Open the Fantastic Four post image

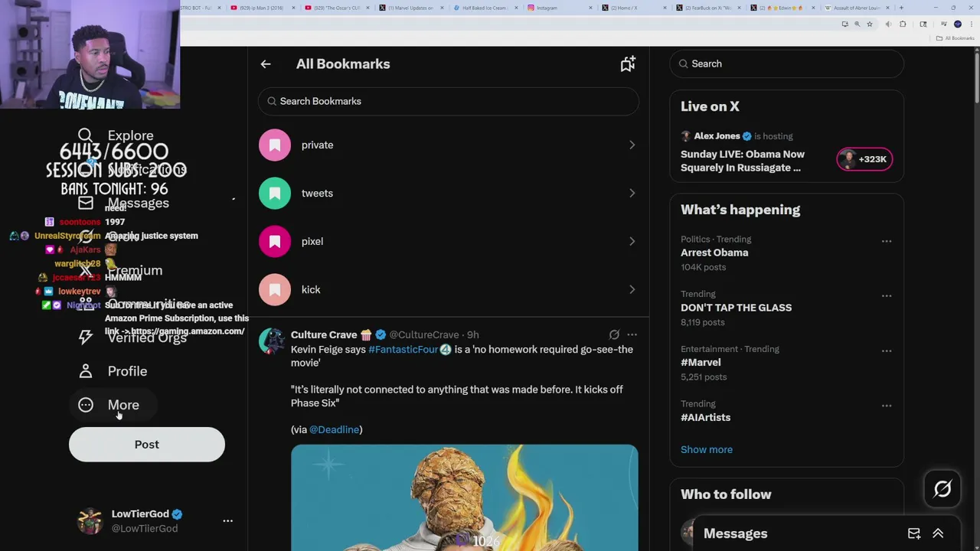point(464,497)
